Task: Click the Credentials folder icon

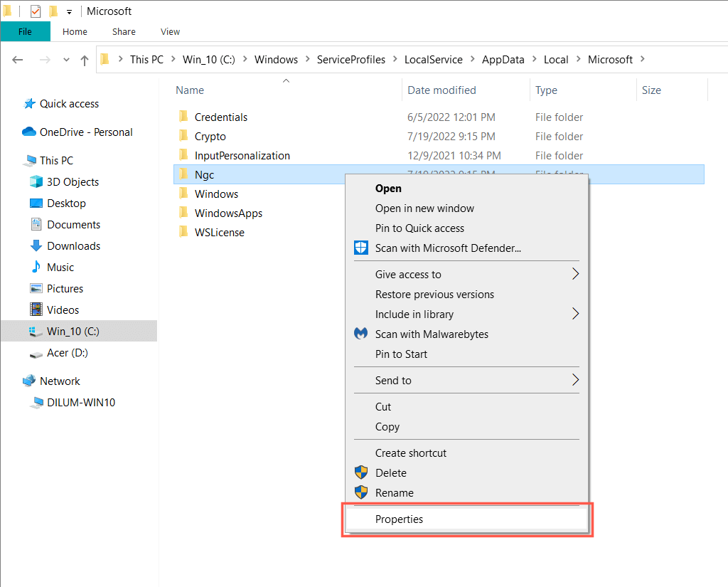Action: (183, 117)
